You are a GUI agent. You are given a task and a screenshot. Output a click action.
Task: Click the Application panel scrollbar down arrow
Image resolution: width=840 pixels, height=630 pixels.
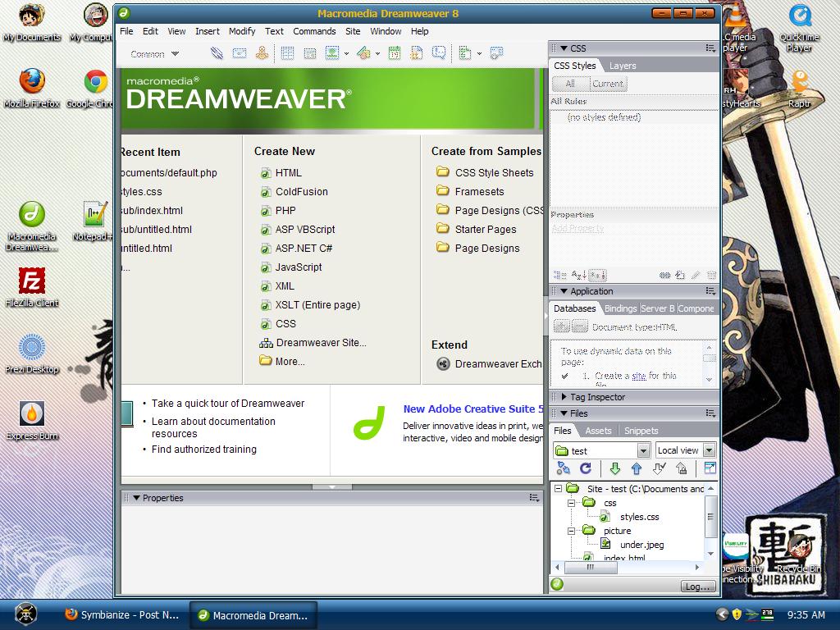tap(710, 379)
